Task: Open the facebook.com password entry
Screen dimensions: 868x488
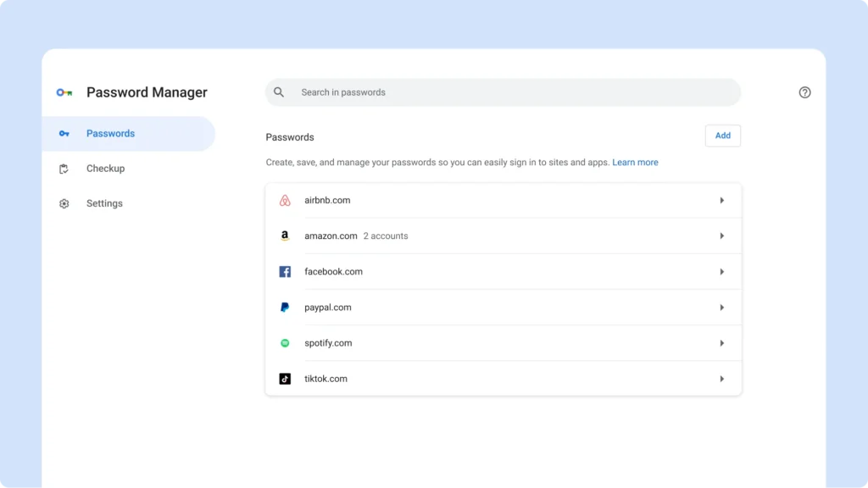Action: [x=504, y=272]
